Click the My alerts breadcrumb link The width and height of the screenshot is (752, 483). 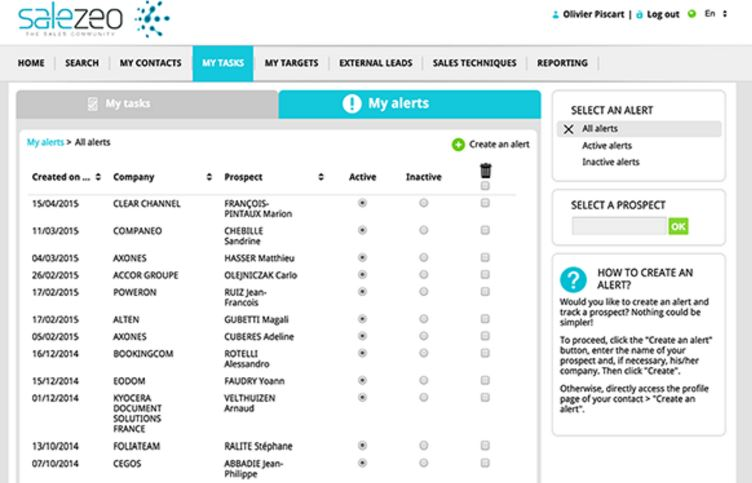[45, 142]
